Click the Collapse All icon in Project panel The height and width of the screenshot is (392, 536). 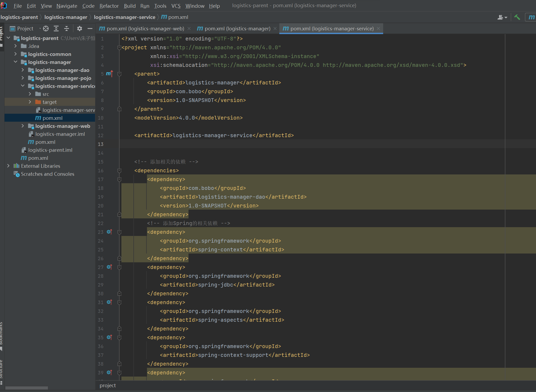pyautogui.click(x=67, y=28)
